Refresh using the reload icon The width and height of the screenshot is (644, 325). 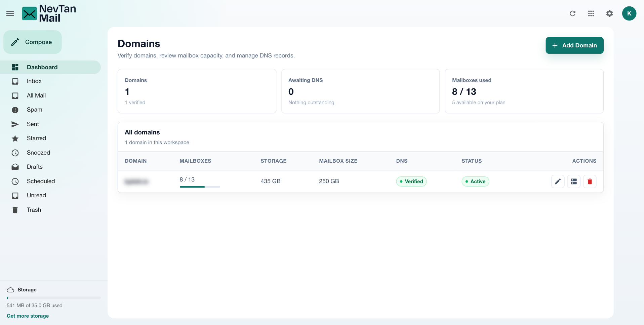point(573,13)
